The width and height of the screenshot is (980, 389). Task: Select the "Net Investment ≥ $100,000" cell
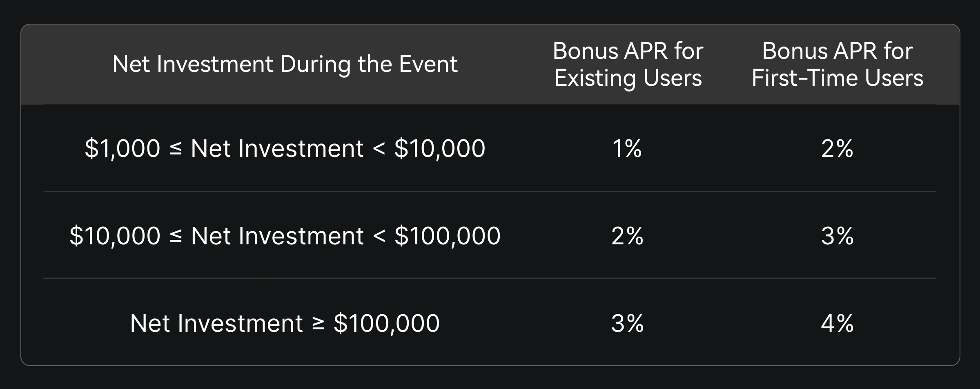pos(285,323)
